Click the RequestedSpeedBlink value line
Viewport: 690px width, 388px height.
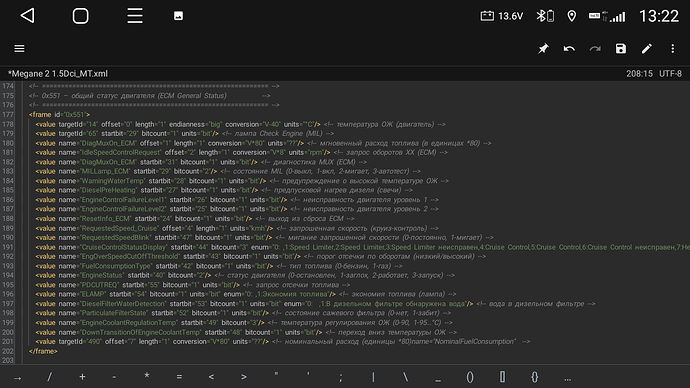point(264,238)
